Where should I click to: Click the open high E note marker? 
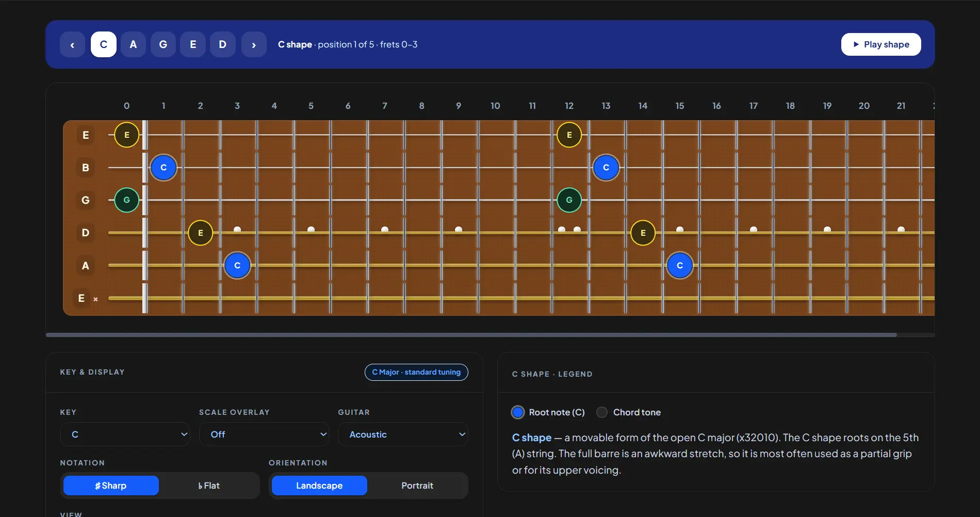coord(127,135)
